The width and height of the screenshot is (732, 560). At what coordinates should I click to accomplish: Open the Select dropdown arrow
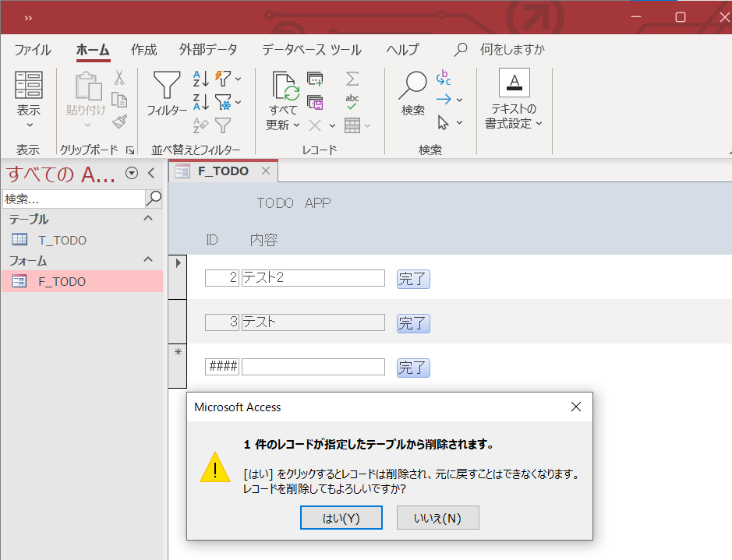tap(459, 122)
